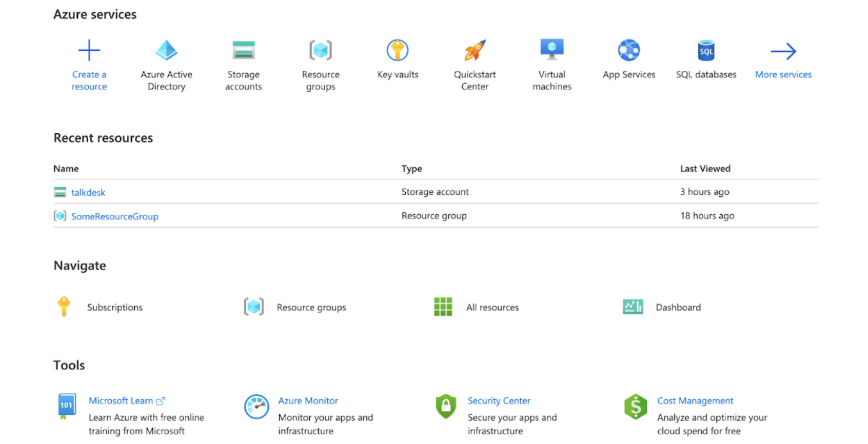
Task: Click the Microsoft Learn 101 book icon
Action: (67, 407)
